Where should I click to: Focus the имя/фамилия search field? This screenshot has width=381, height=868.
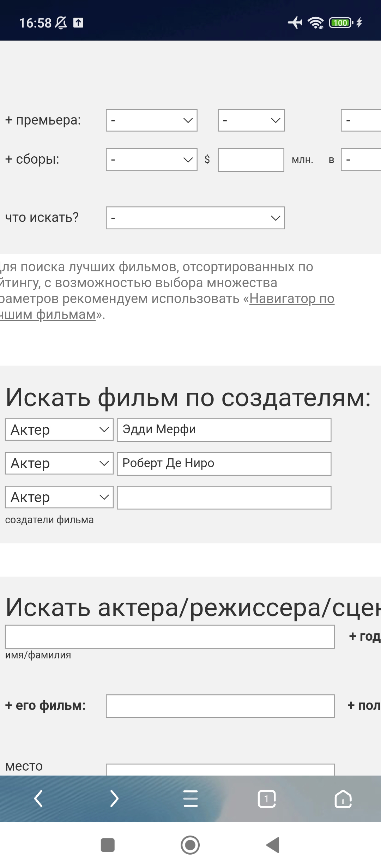pos(170,637)
